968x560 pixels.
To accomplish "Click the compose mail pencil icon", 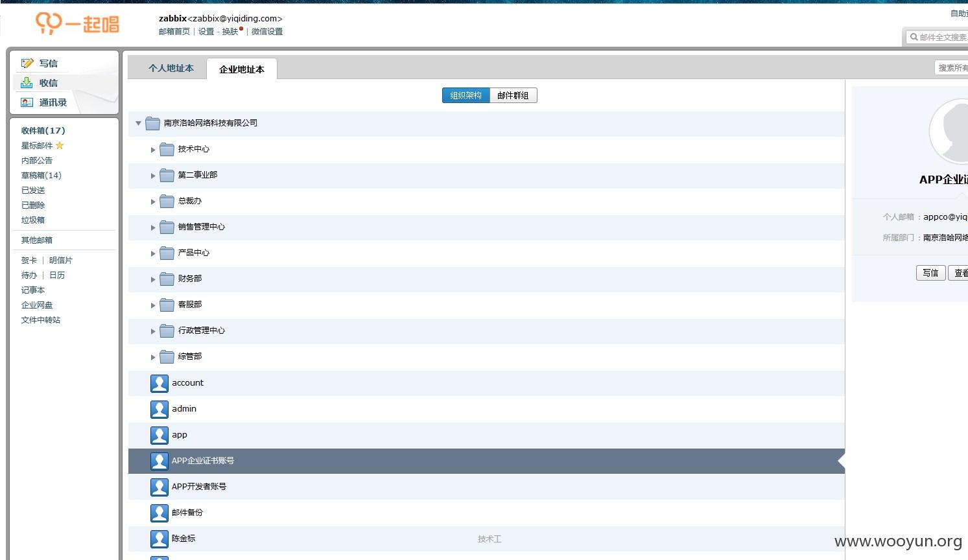I will 27,63.
